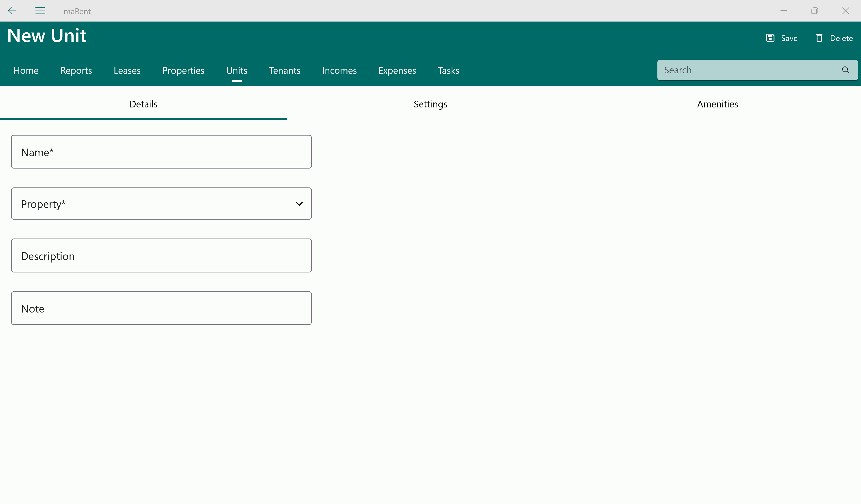
Task: Click the Delete trash can icon
Action: [x=819, y=38]
